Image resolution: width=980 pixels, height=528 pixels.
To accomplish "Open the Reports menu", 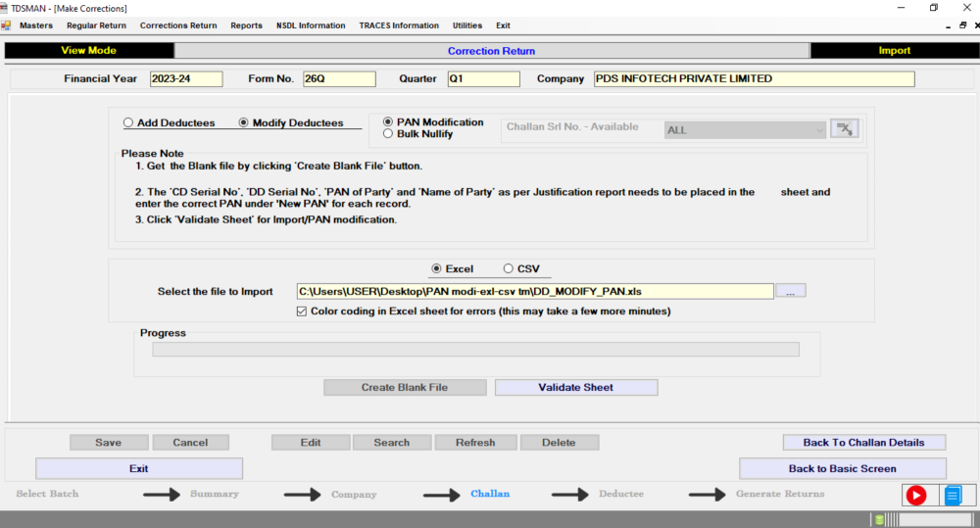I will 246,25.
